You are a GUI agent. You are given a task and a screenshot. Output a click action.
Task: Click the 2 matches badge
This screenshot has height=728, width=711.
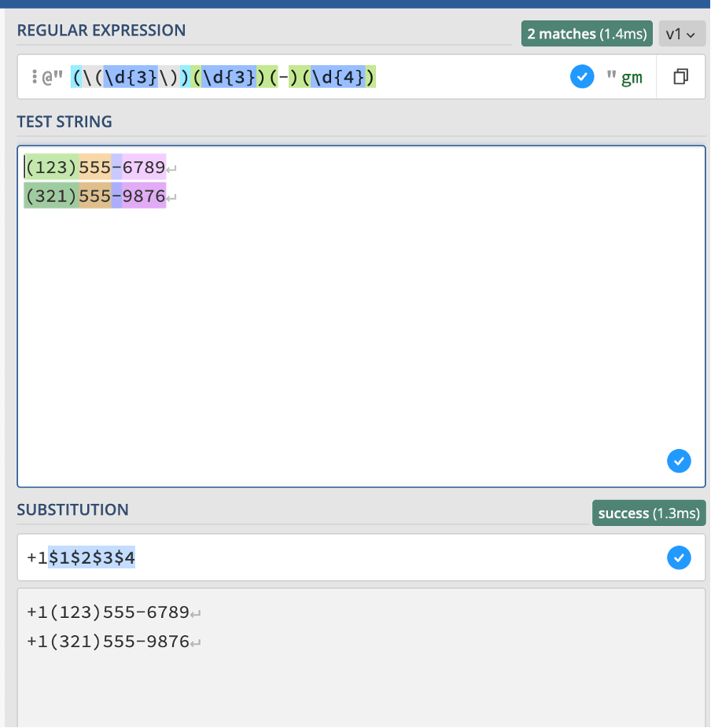pos(586,34)
